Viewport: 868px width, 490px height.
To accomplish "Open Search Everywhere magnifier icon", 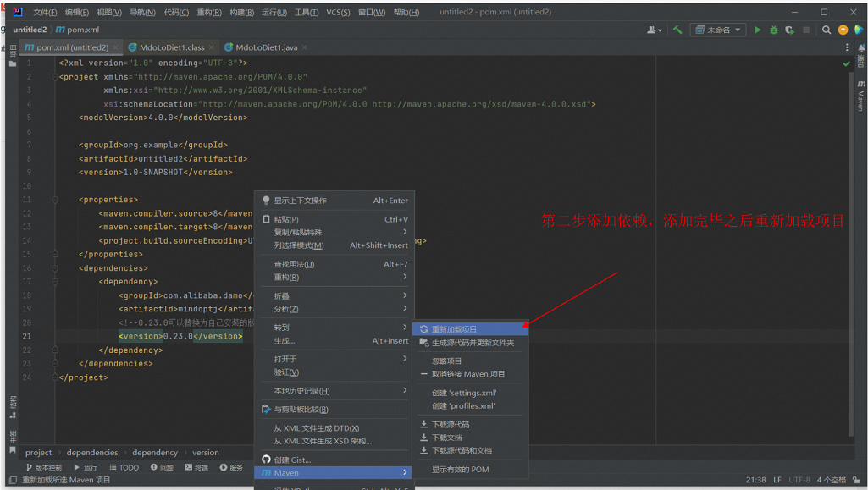I will tap(826, 30).
